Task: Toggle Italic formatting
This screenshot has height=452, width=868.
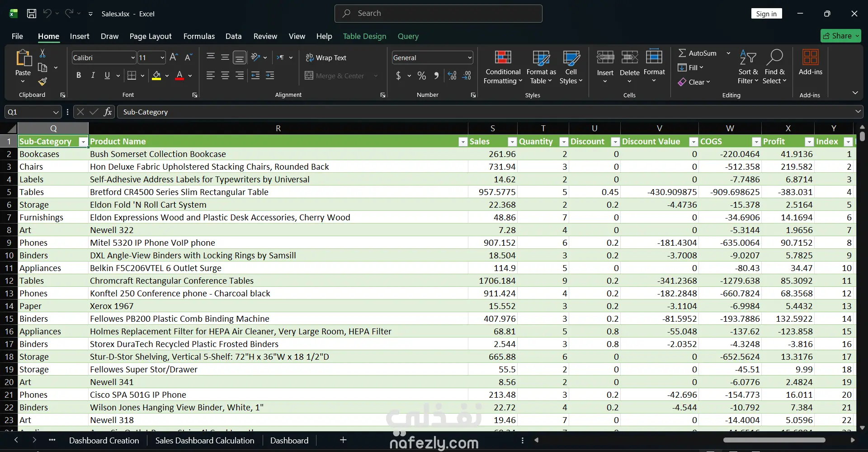Action: [93, 76]
